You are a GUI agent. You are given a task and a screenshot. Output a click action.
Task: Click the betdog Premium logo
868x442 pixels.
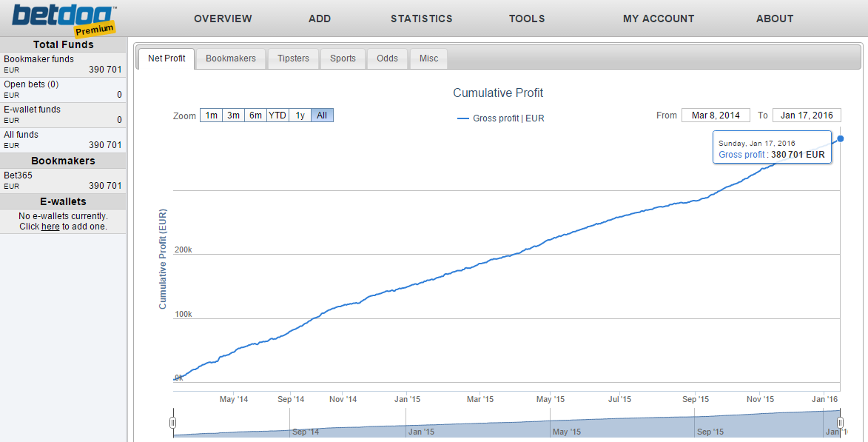coord(64,19)
